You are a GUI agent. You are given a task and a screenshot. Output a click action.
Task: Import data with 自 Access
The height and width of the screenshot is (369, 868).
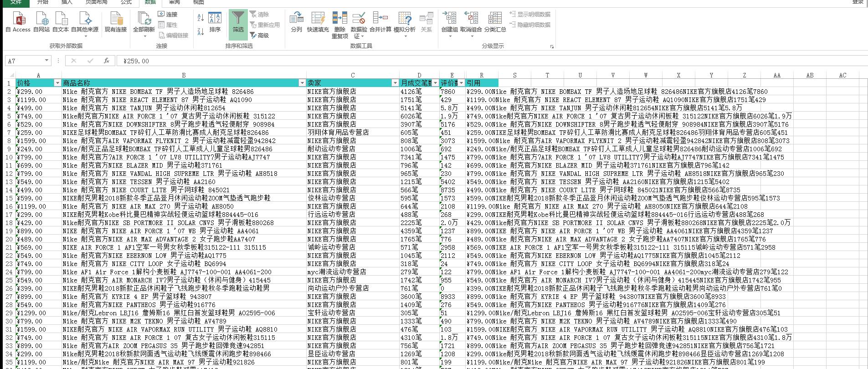click(x=18, y=22)
